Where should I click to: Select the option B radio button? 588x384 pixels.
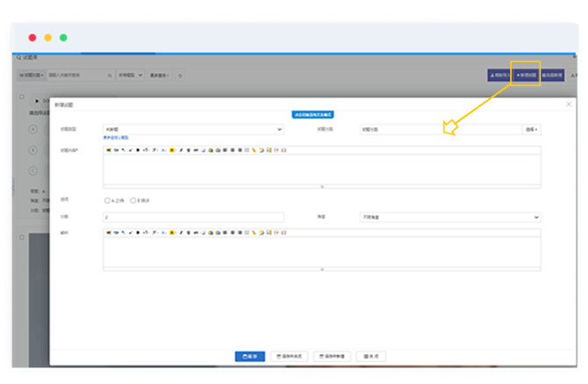point(133,200)
